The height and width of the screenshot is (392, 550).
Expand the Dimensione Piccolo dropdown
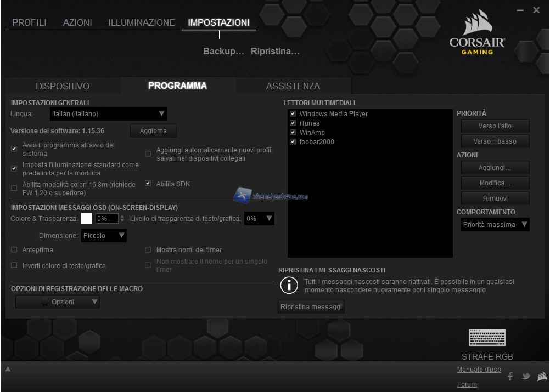pyautogui.click(x=104, y=236)
